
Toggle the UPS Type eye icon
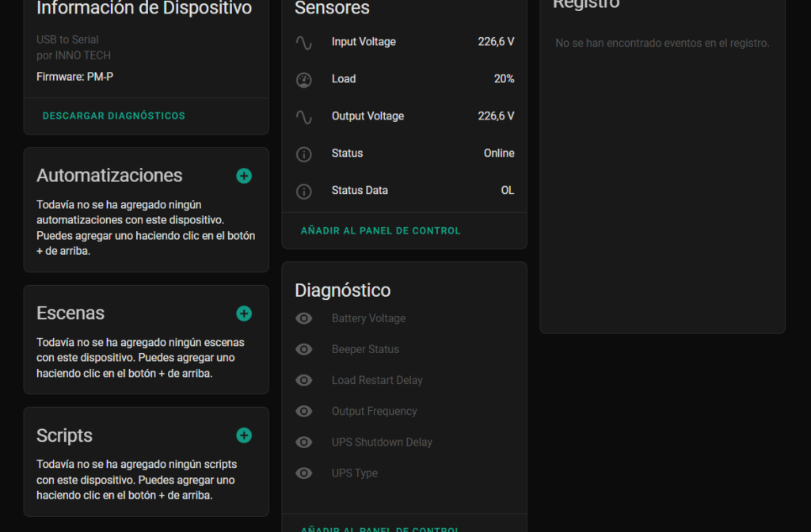[304, 473]
